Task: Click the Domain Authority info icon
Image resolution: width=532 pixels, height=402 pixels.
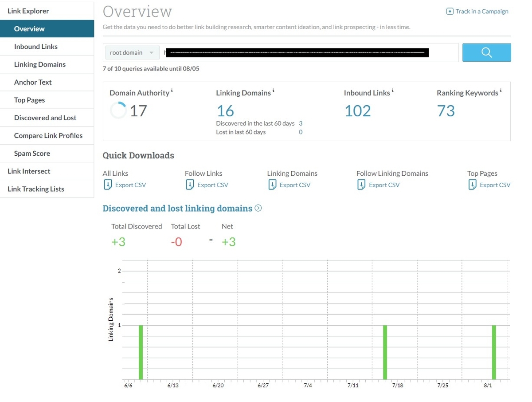Action: click(x=172, y=91)
